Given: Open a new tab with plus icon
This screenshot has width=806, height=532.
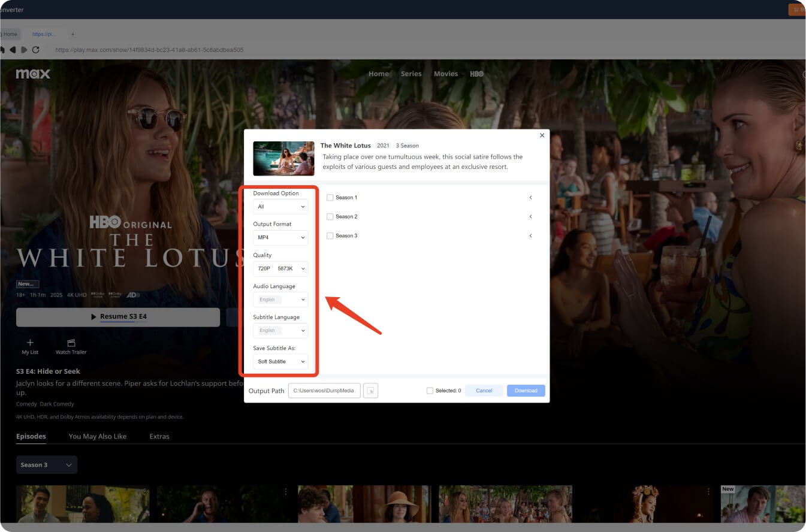Looking at the screenshot, I should (73, 34).
